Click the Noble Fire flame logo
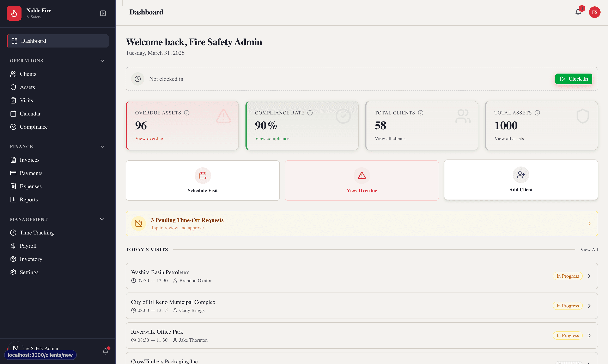Screen dimensions: 608x364 pyautogui.click(x=14, y=13)
